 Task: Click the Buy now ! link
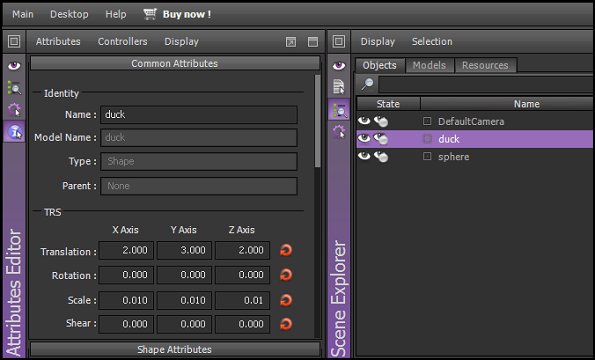tap(187, 14)
